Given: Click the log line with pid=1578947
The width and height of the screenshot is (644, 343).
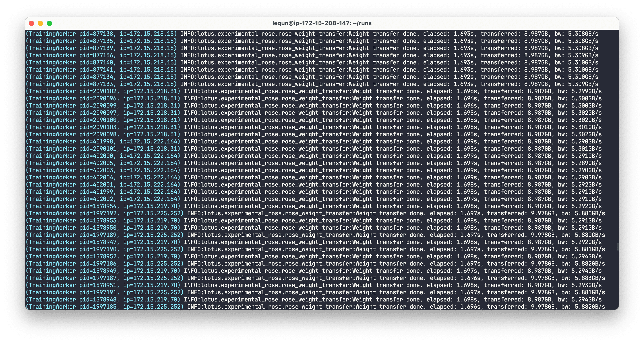Looking at the screenshot, I should (x=314, y=242).
